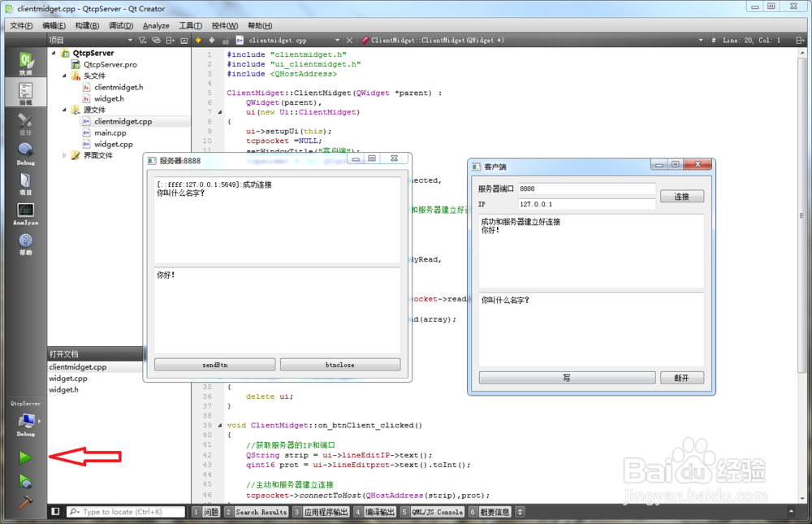Build project with hammer icon
Viewport: 812px width, 524px height.
click(25, 501)
